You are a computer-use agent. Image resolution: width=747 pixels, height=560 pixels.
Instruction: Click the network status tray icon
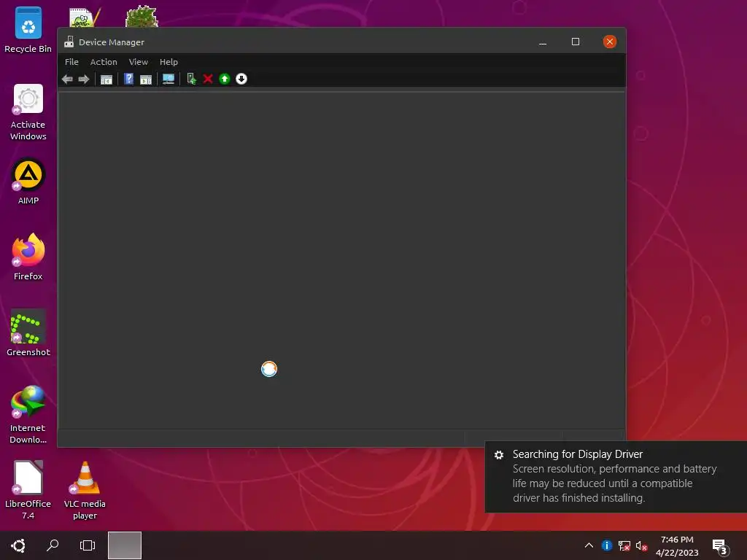tap(624, 545)
